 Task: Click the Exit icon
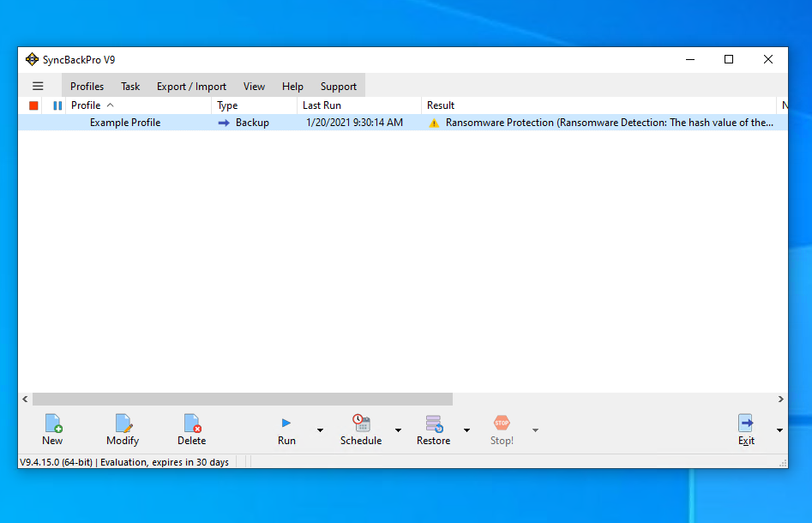[746, 423]
